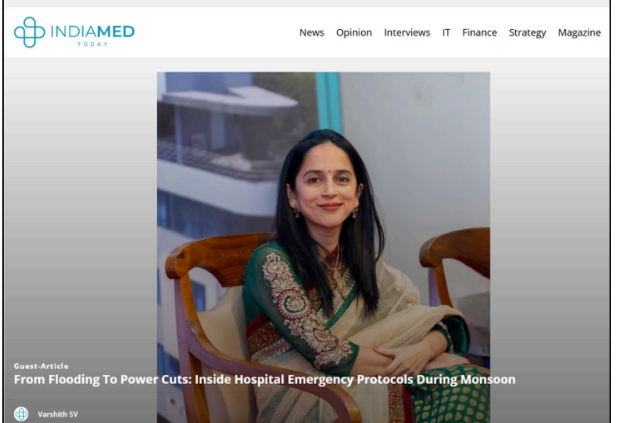Click the Guest-Article category label
This screenshot has height=423, width=618.
pyautogui.click(x=41, y=366)
